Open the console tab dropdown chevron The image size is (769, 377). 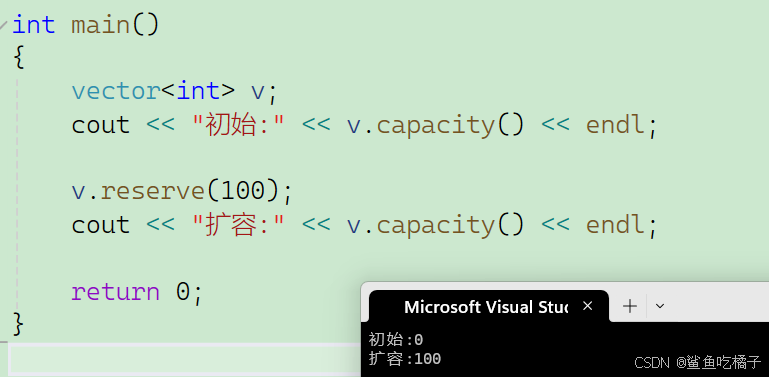[x=660, y=306]
